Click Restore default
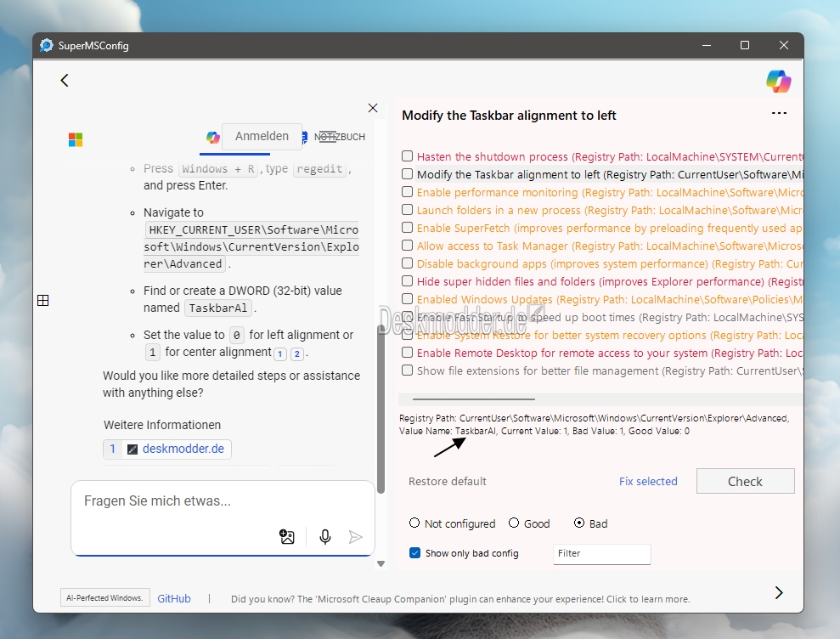This screenshot has width=840, height=639. coord(448,482)
